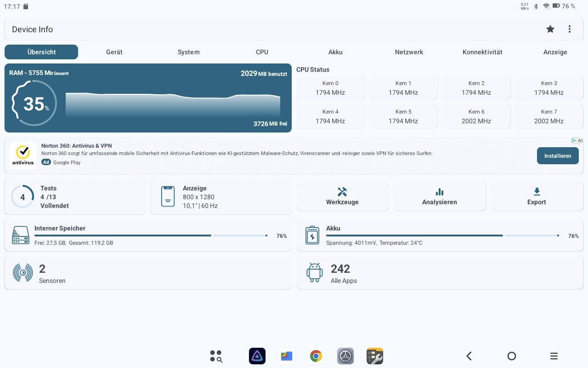
Task: Click the Norton antivirus ad logo
Action: point(23,155)
